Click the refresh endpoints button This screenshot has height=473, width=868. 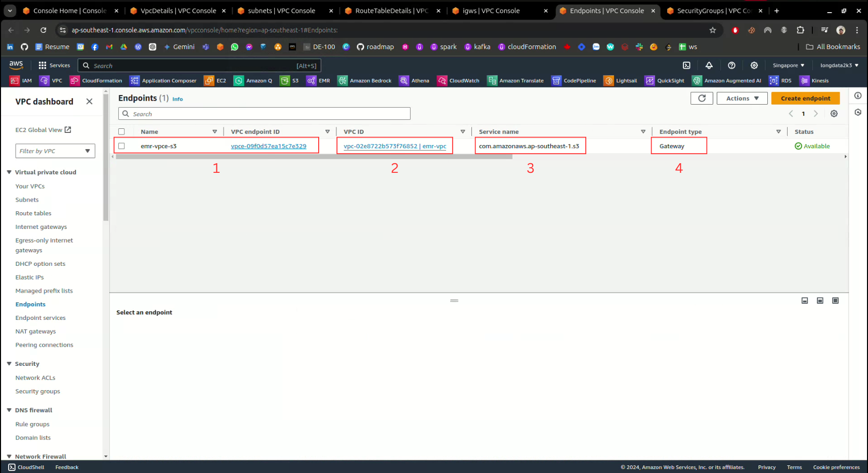pos(702,99)
